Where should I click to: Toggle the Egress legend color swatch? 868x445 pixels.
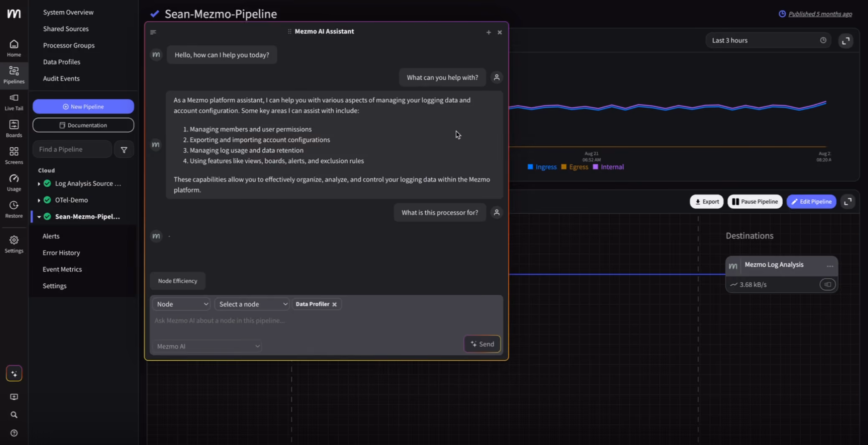564,167
